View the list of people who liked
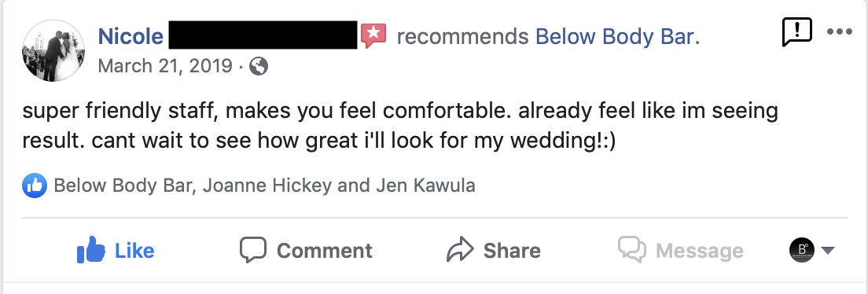 (x=265, y=186)
